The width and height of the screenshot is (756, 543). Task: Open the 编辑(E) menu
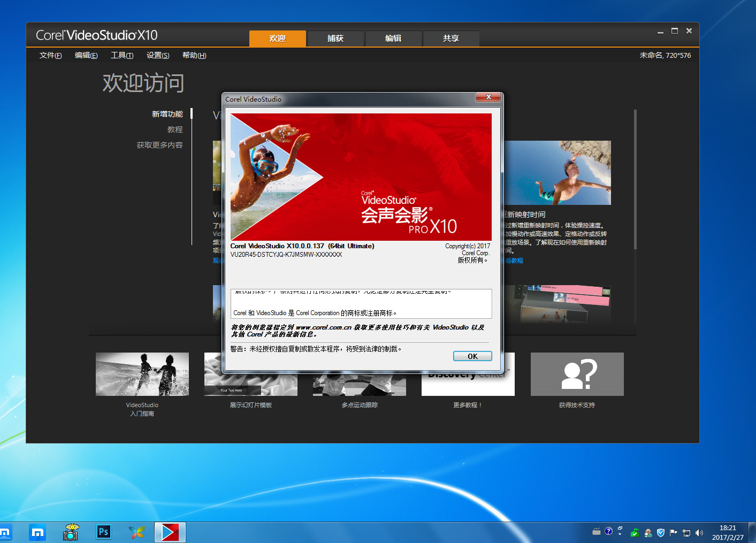tap(86, 55)
